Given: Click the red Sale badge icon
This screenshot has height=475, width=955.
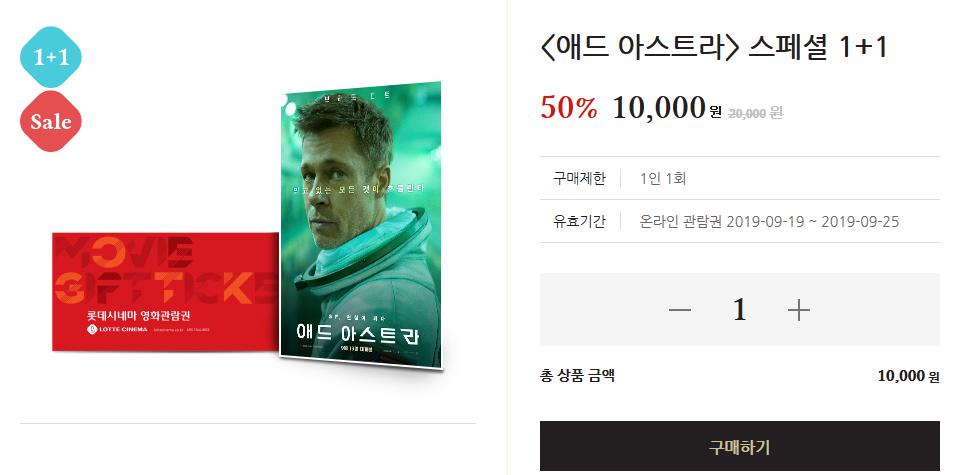Looking at the screenshot, I should pyautogui.click(x=51, y=121).
